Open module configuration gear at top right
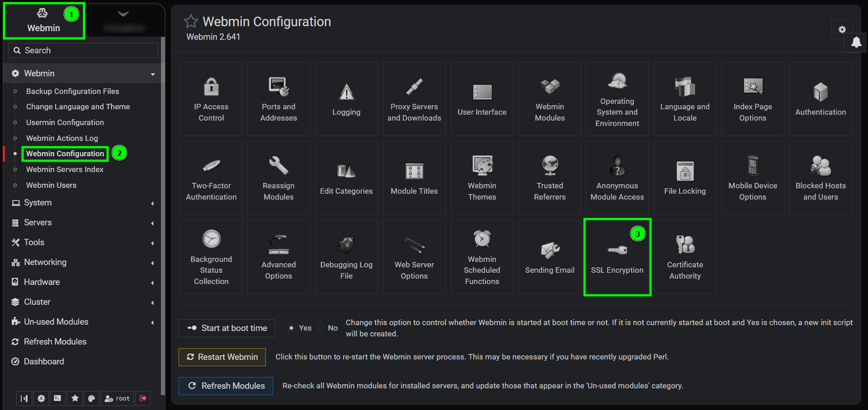Screen dimensions: 868x410 [842, 29]
